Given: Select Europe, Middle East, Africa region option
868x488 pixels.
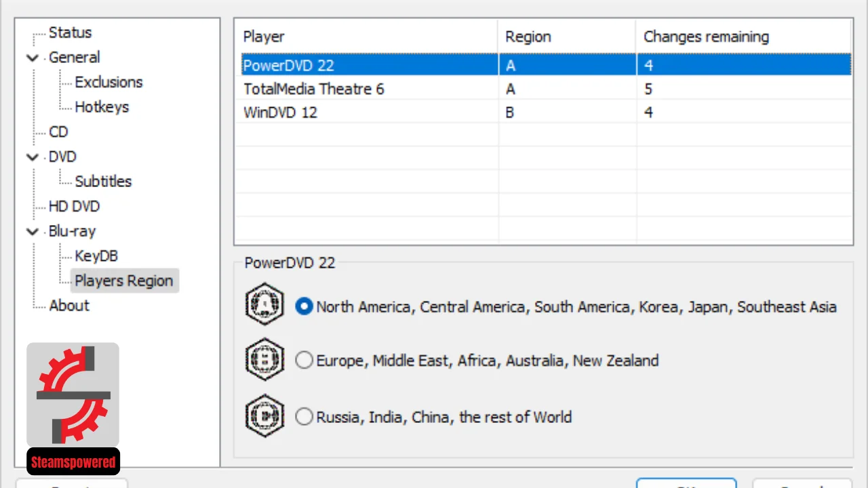Looking at the screenshot, I should coord(304,361).
